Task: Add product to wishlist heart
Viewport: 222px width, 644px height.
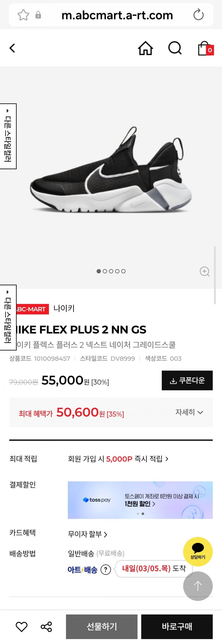Action: click(21, 627)
